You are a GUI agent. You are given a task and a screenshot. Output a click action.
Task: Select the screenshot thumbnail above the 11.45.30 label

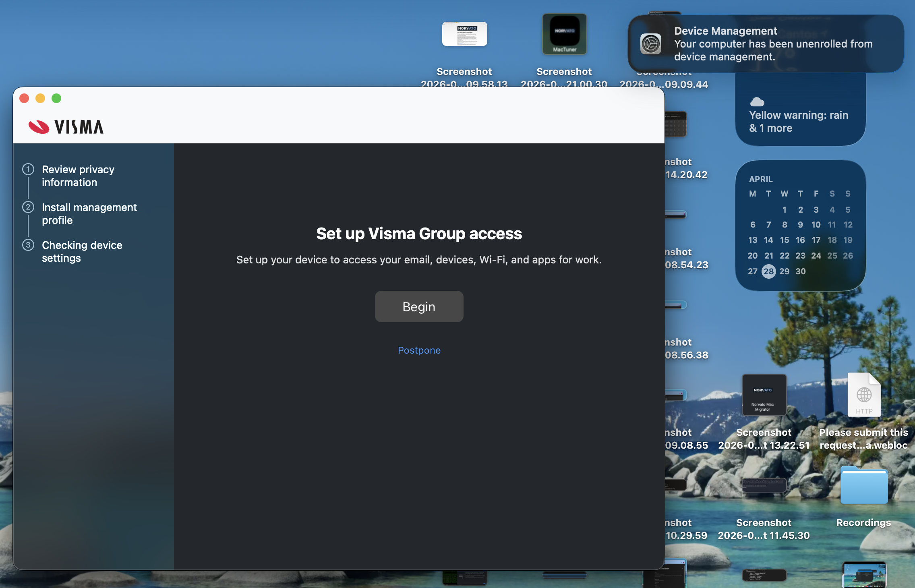tap(764, 485)
